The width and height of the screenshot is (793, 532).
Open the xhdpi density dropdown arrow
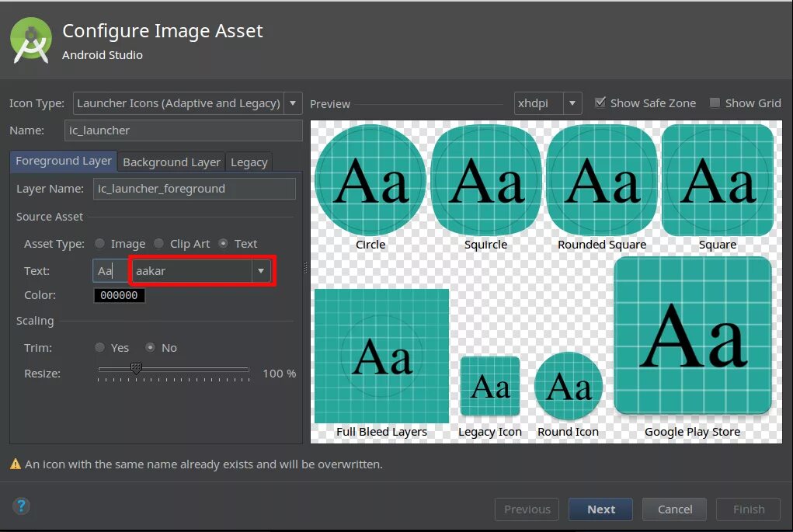572,103
